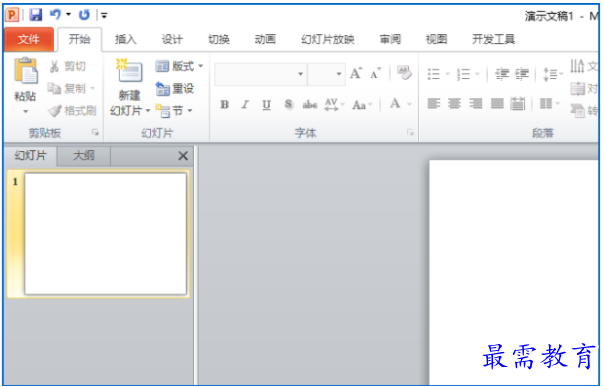Click the 格式刷 (Format Painter) button
The width and height of the screenshot is (604, 388).
[x=72, y=111]
